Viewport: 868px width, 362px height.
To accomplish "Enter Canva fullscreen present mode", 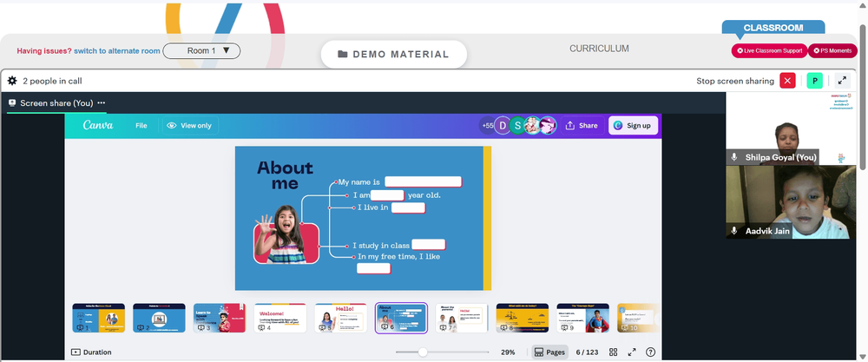I will [x=632, y=352].
